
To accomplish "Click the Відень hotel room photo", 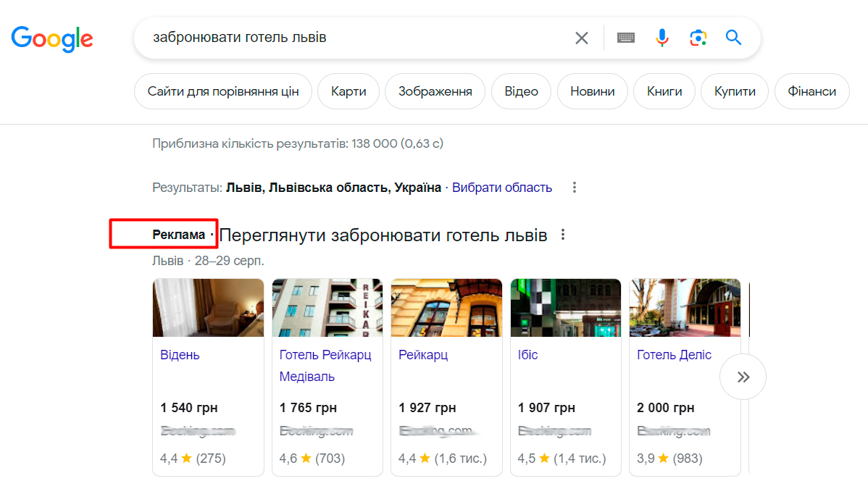I will pyautogui.click(x=208, y=308).
